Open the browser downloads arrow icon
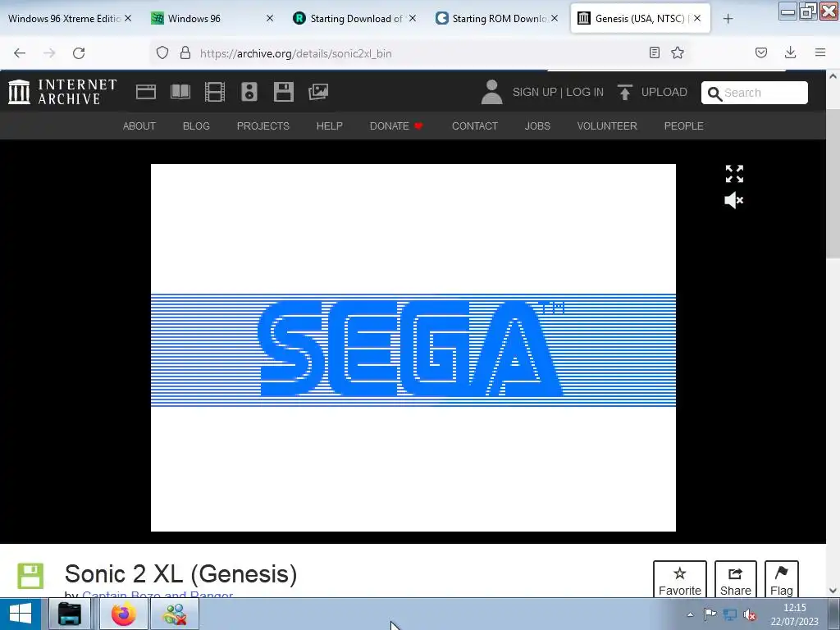Viewport: 840px width, 630px height. tap(790, 52)
